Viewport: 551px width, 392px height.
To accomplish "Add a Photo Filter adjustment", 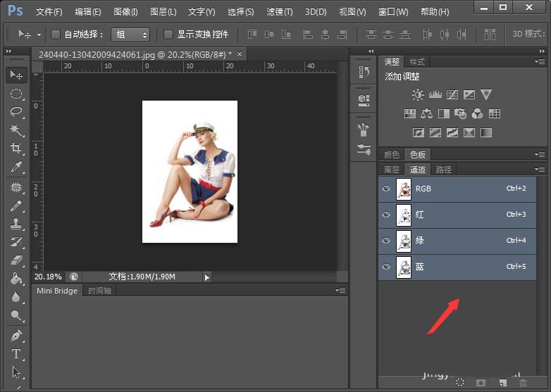I will tap(460, 113).
